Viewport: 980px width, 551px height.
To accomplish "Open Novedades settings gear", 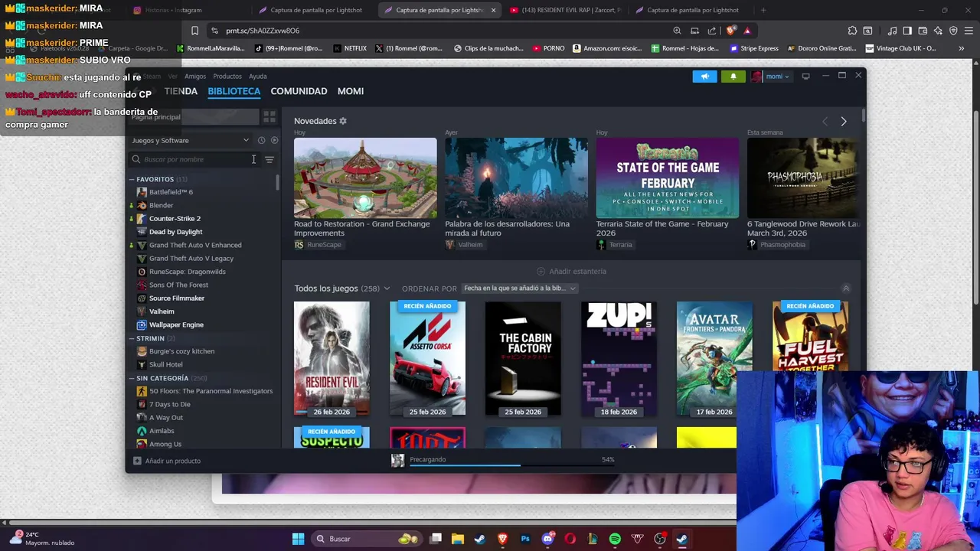I will [343, 121].
